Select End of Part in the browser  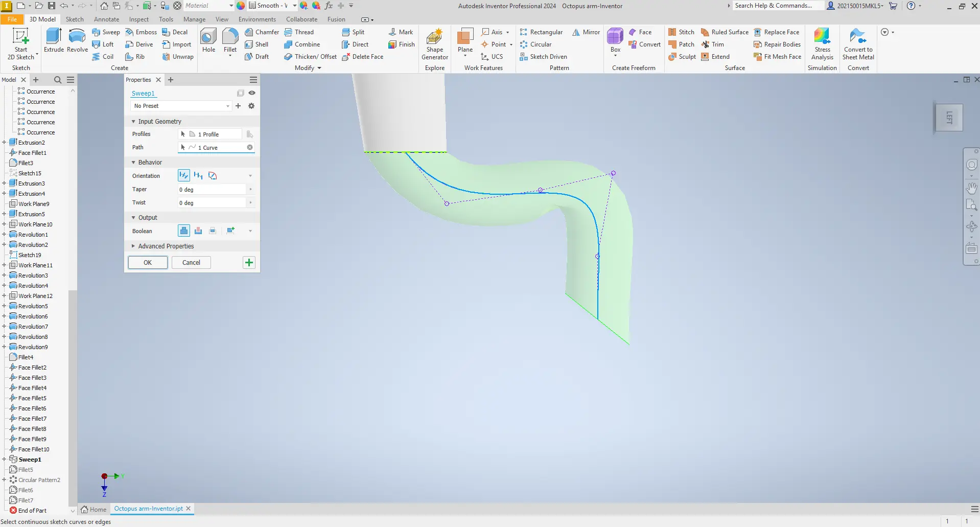(33, 510)
